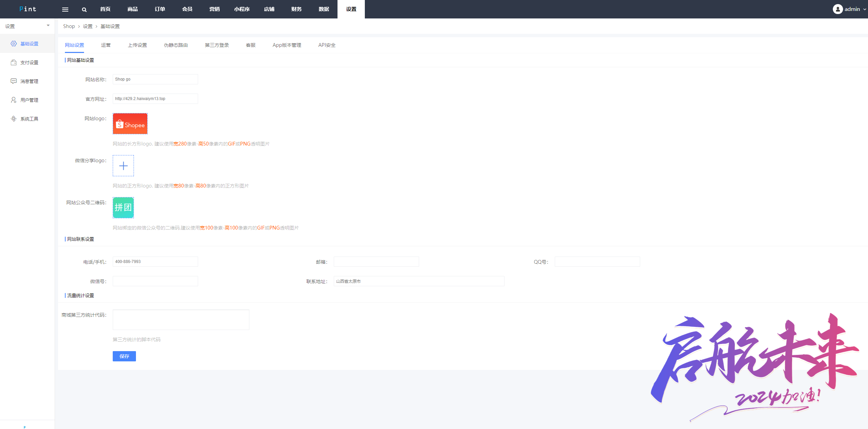Open the 店铺 top menu
The height and width of the screenshot is (429, 868).
click(269, 9)
